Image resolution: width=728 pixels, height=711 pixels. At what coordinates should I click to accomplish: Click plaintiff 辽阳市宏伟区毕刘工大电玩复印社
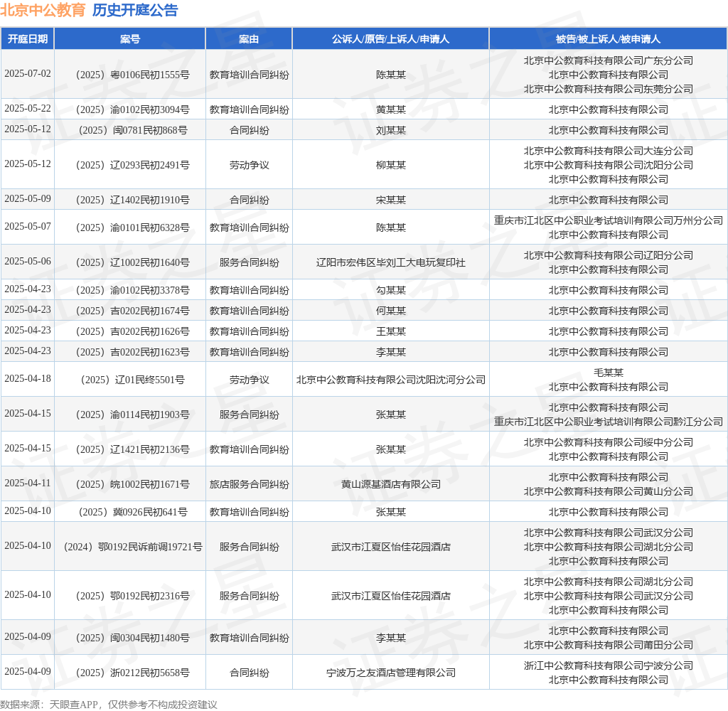click(391, 262)
